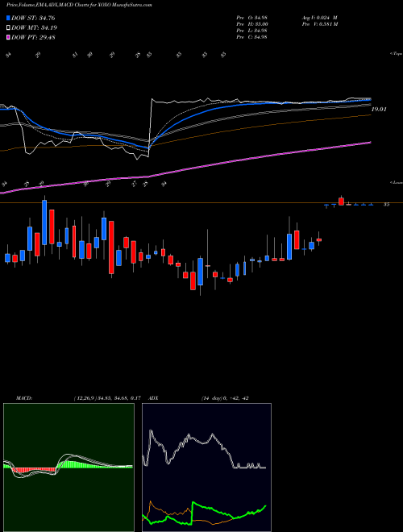Select the 'DOW ST: 34.76' legend label
The height and width of the screenshot is (532, 403).
(33, 18)
